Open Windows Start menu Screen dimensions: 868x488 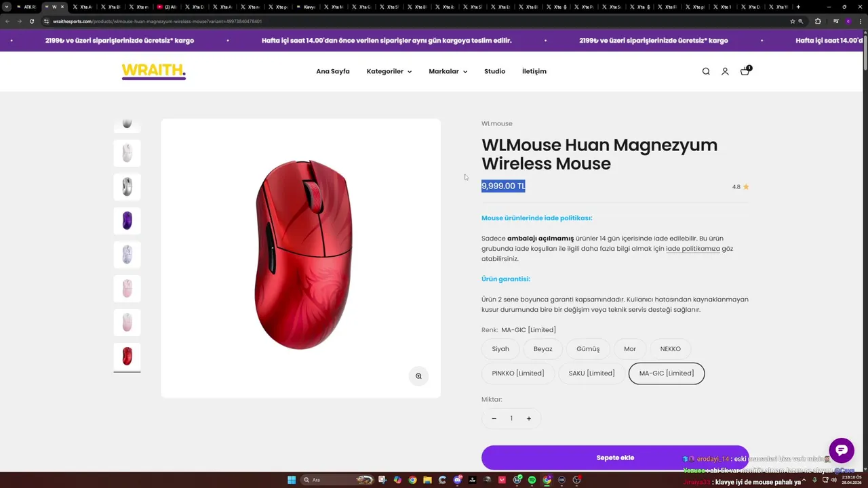(x=292, y=480)
